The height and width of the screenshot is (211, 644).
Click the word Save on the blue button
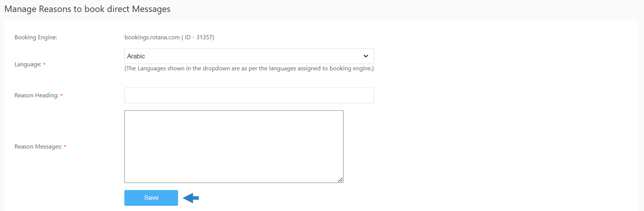tap(151, 198)
